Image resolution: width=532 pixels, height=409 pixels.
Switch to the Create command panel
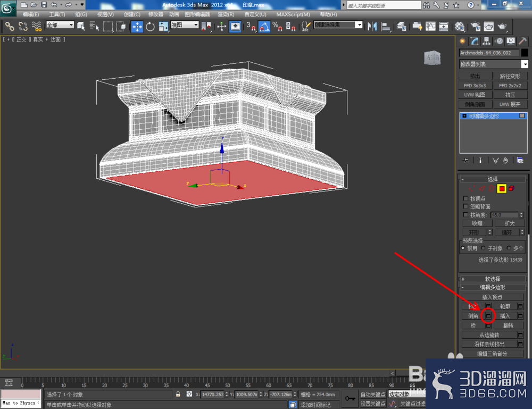click(x=462, y=41)
